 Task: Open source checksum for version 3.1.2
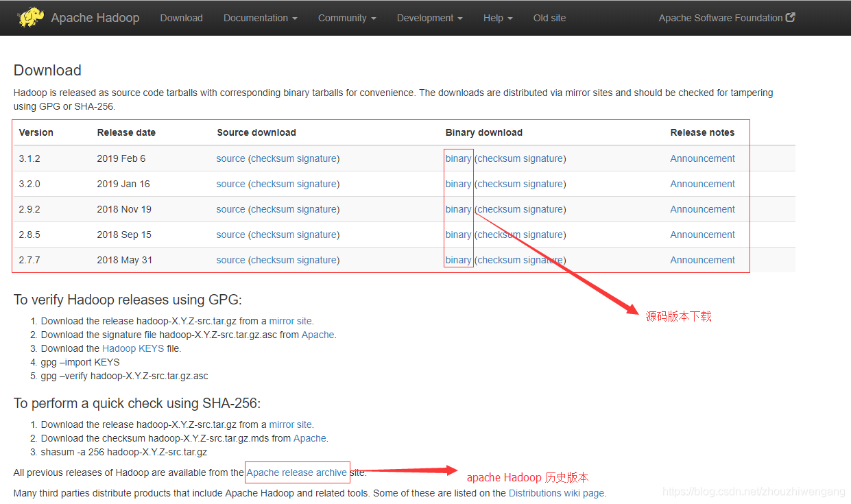tap(273, 158)
